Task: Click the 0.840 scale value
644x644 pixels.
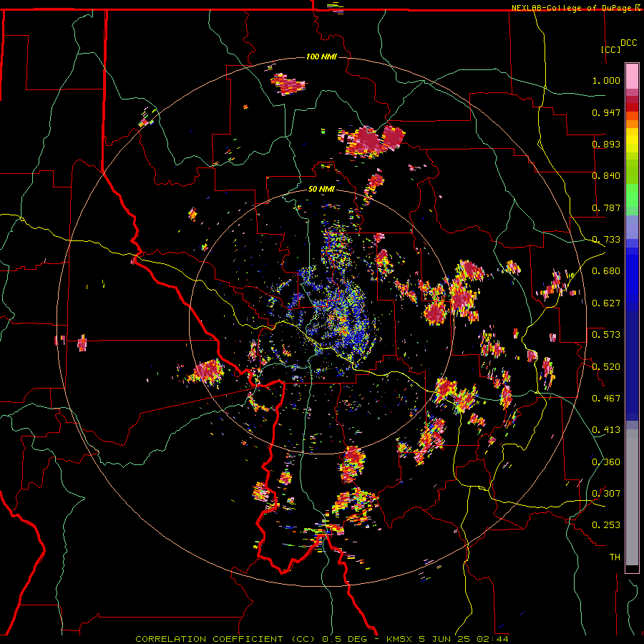Action: [x=606, y=176]
